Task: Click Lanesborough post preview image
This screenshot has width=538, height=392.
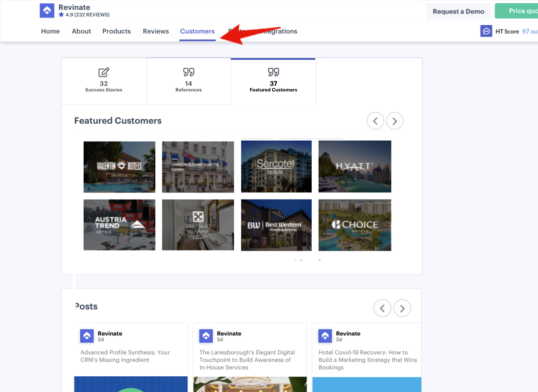Action: tap(250, 384)
